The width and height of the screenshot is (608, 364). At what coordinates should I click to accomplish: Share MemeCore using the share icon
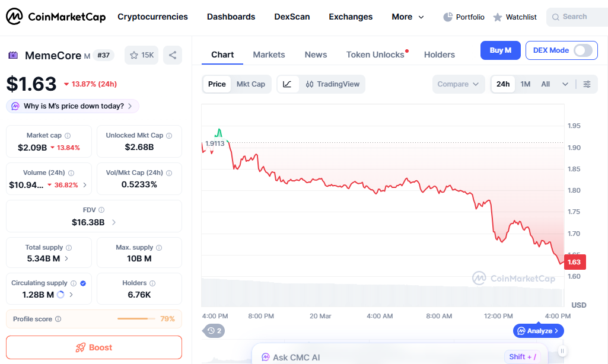click(173, 55)
